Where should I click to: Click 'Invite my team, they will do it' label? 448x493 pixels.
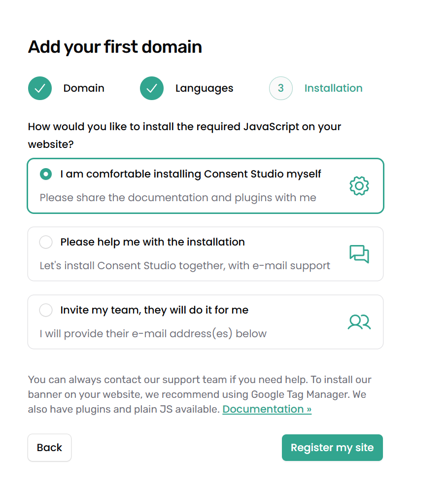pyautogui.click(x=154, y=310)
